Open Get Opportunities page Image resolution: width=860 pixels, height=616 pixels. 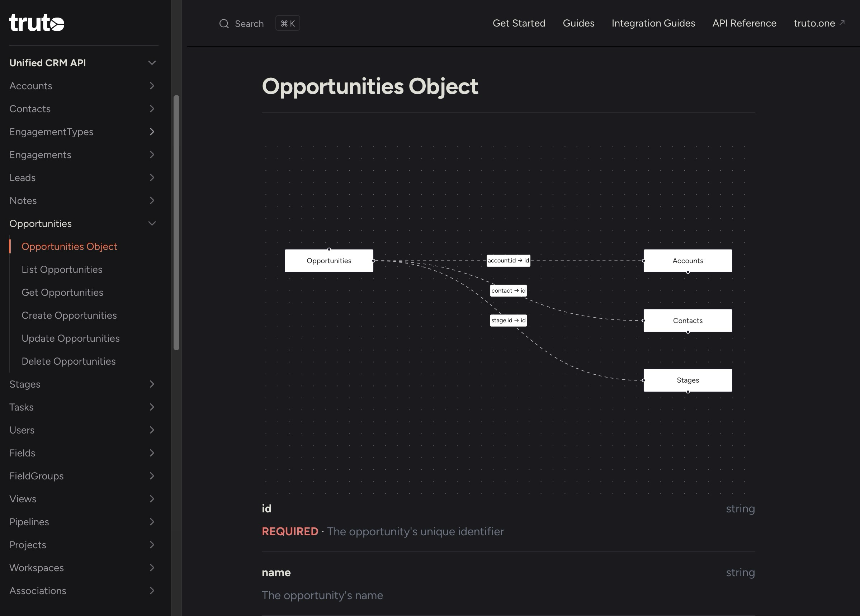pos(62,292)
